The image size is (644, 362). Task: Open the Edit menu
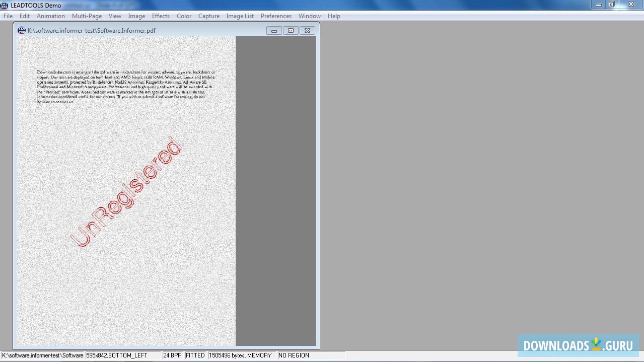click(x=24, y=16)
